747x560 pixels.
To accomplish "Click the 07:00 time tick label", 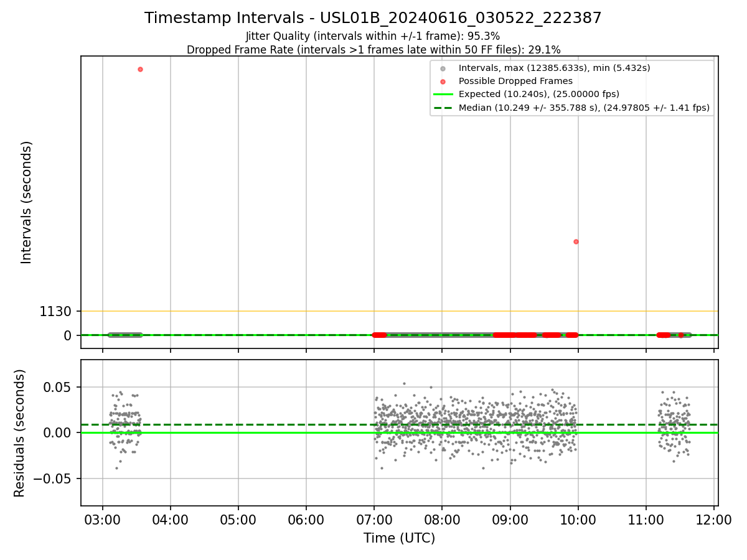I will coord(374,519).
